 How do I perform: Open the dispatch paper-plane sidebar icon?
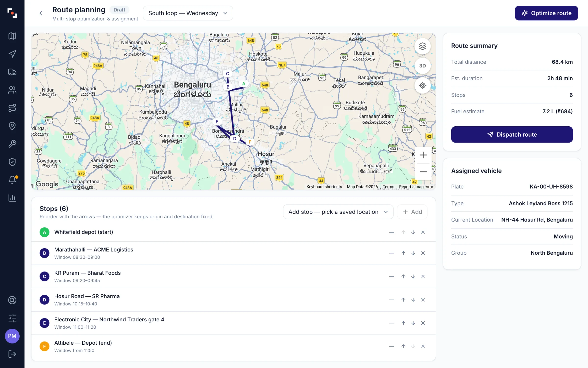pos(12,54)
